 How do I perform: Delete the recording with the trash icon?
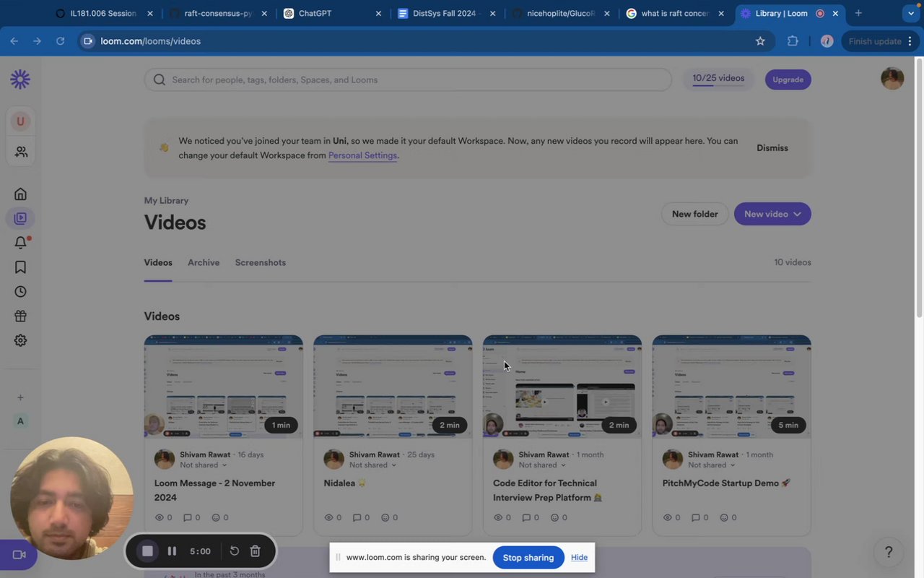255,551
